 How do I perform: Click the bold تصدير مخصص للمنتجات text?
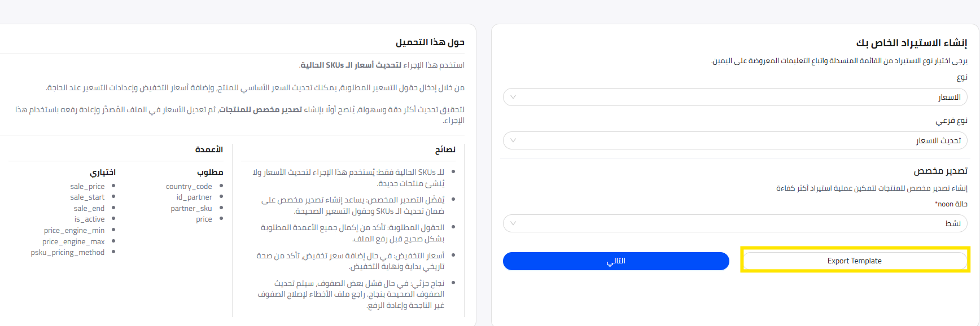tap(260, 109)
